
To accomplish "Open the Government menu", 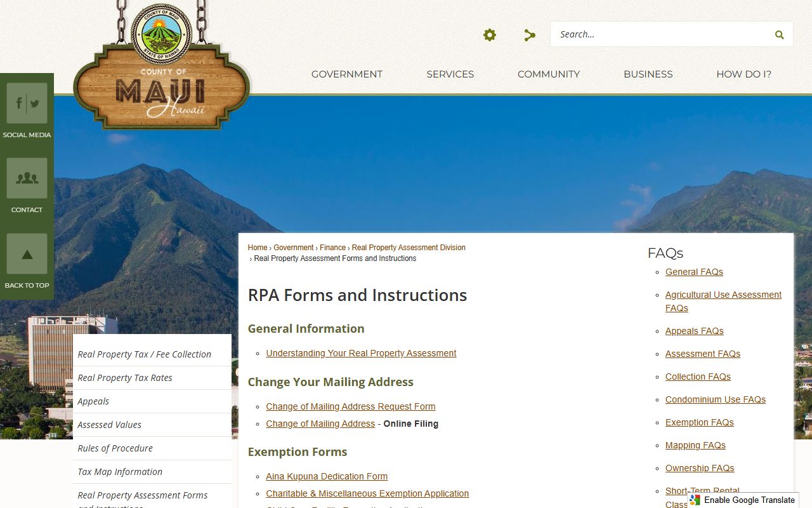I will [x=347, y=74].
